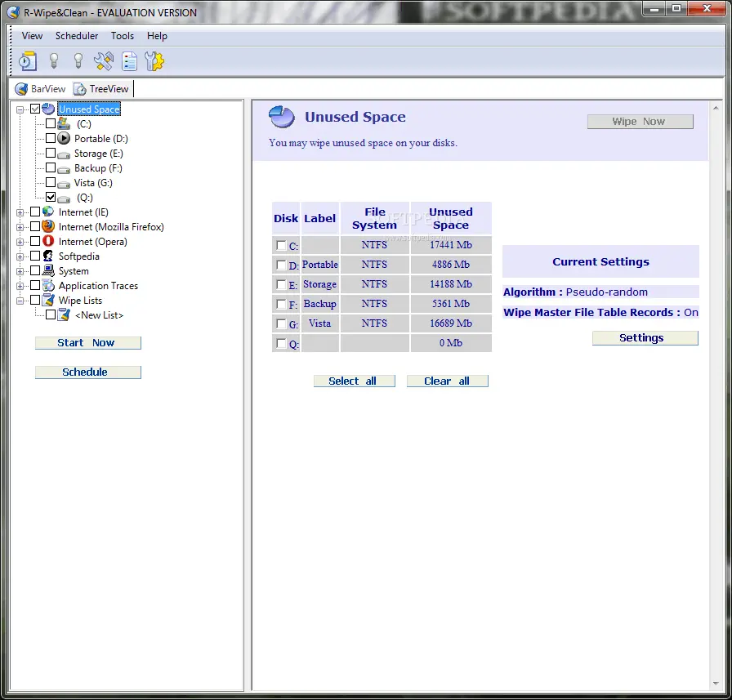The height and width of the screenshot is (700, 732).
Task: Select the <New List> tree item
Action: pyautogui.click(x=99, y=315)
